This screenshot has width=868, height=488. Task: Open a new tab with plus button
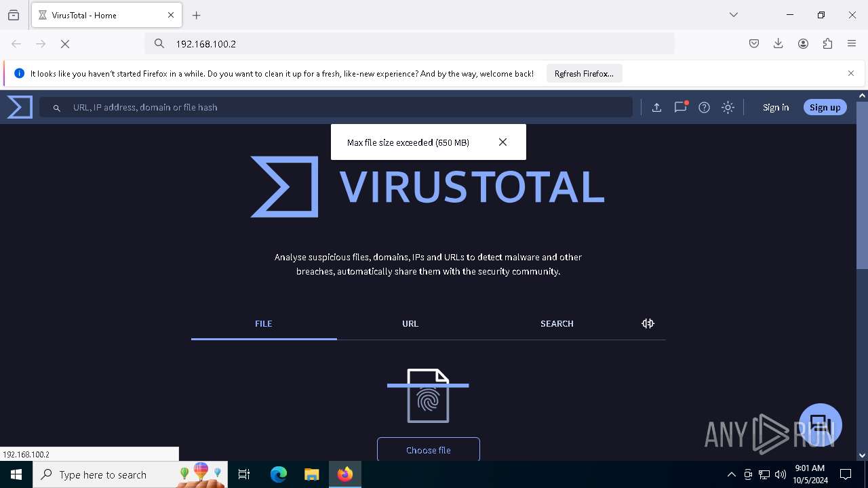point(197,15)
